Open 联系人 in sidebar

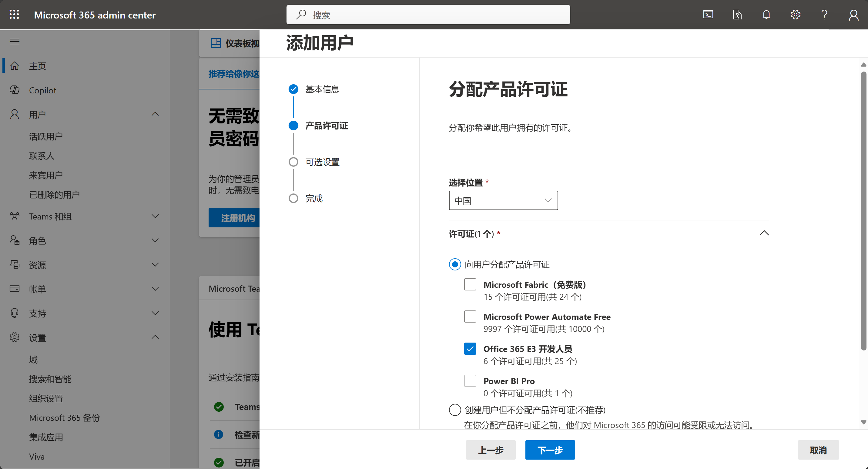pos(42,156)
